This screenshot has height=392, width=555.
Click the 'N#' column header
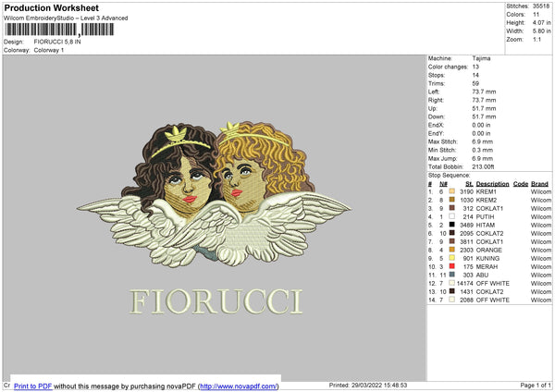pyautogui.click(x=443, y=184)
